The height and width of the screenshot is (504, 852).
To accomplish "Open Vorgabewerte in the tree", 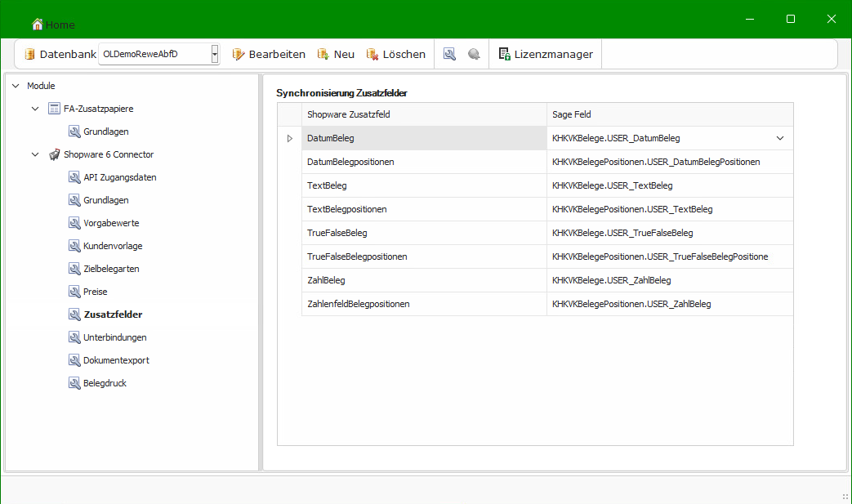I will [x=111, y=223].
